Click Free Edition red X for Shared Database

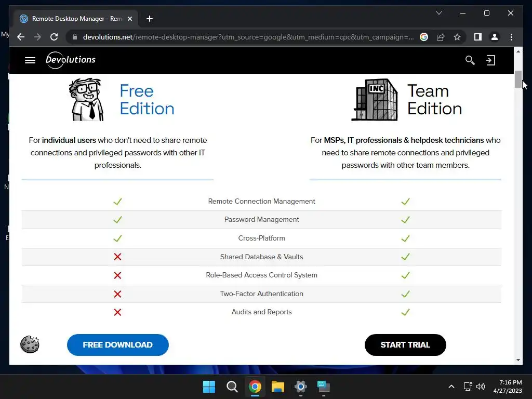[x=117, y=257]
